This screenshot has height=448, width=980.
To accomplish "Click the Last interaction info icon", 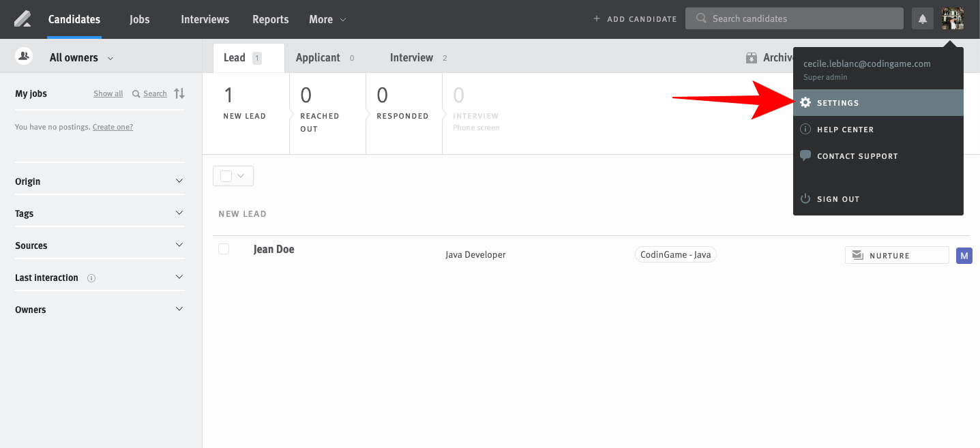I will point(91,278).
